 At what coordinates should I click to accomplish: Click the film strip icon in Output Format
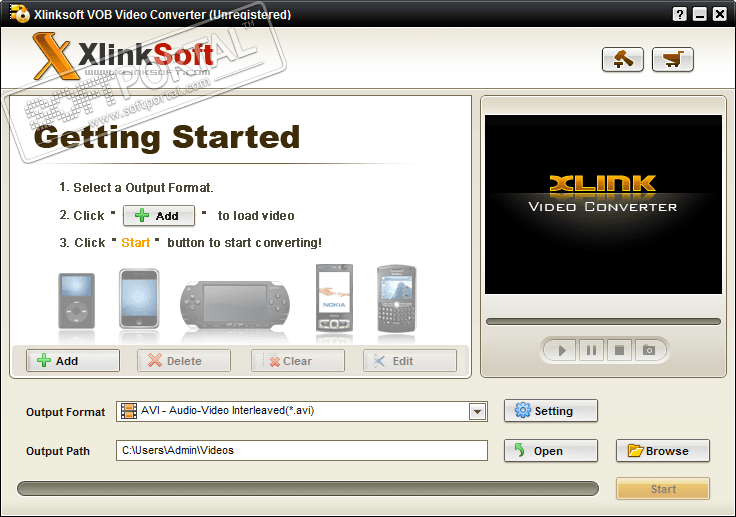click(x=129, y=411)
